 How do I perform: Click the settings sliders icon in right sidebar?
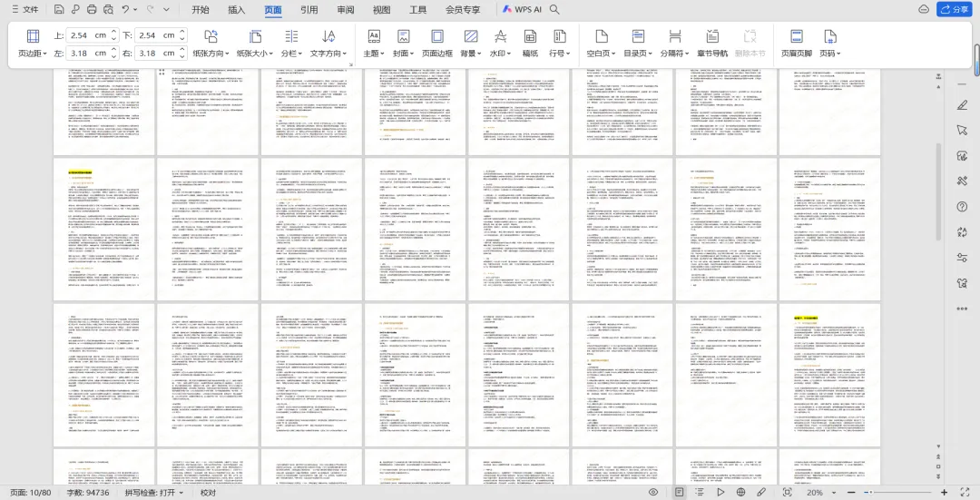962,258
